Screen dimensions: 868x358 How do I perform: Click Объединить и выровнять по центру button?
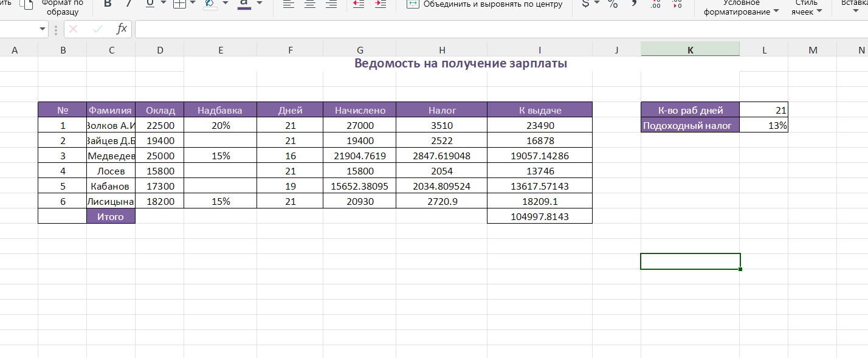(484, 4)
